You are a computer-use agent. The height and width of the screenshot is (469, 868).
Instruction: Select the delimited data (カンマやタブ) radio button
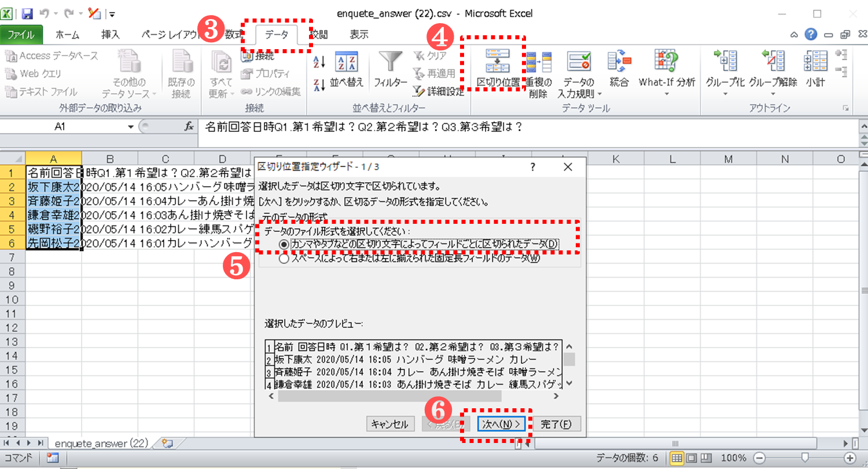coord(284,245)
